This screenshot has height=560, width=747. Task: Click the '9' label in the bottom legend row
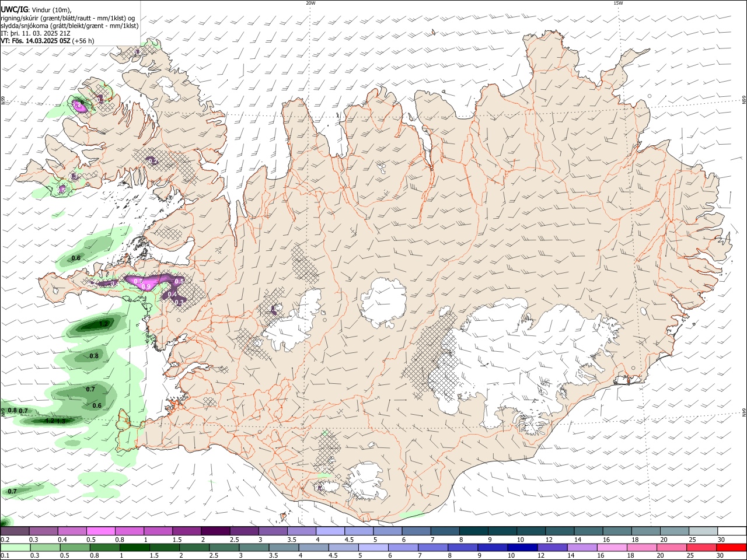(480, 556)
